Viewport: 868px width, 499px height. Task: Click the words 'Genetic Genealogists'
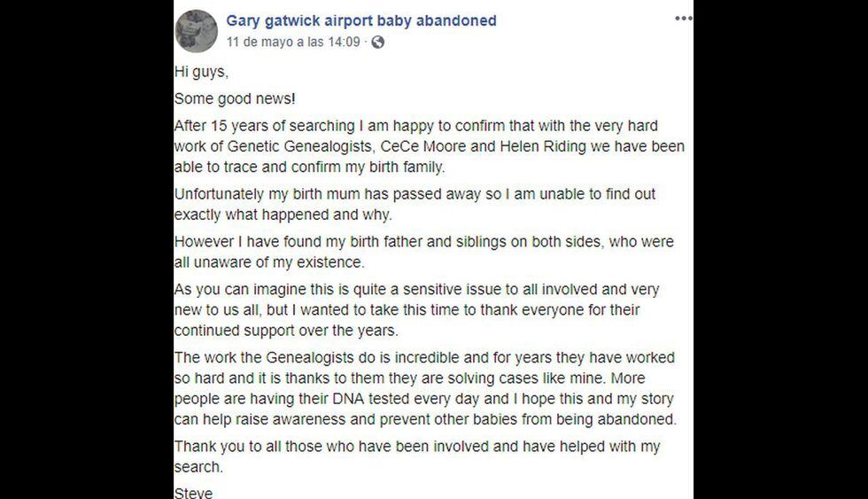click(300, 146)
